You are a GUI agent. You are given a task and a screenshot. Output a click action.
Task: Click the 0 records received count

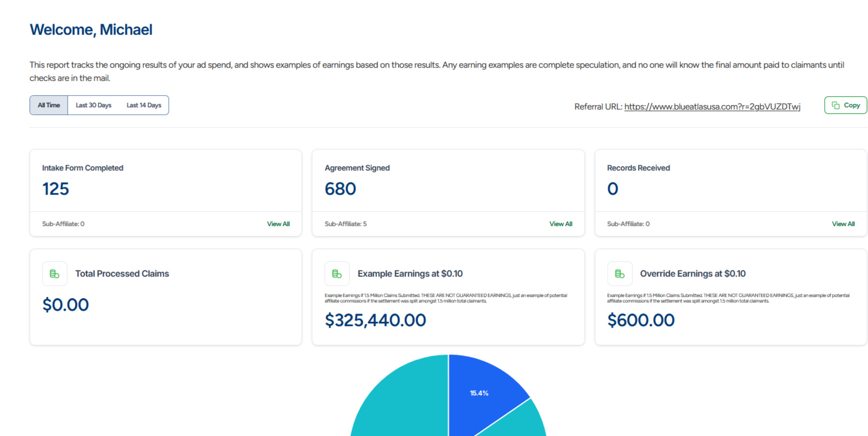pyautogui.click(x=613, y=189)
